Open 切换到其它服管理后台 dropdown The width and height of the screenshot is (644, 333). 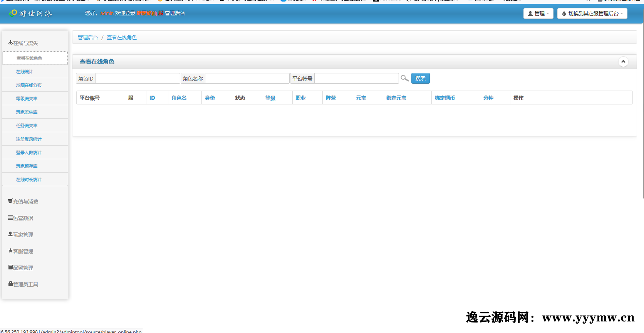coord(592,13)
